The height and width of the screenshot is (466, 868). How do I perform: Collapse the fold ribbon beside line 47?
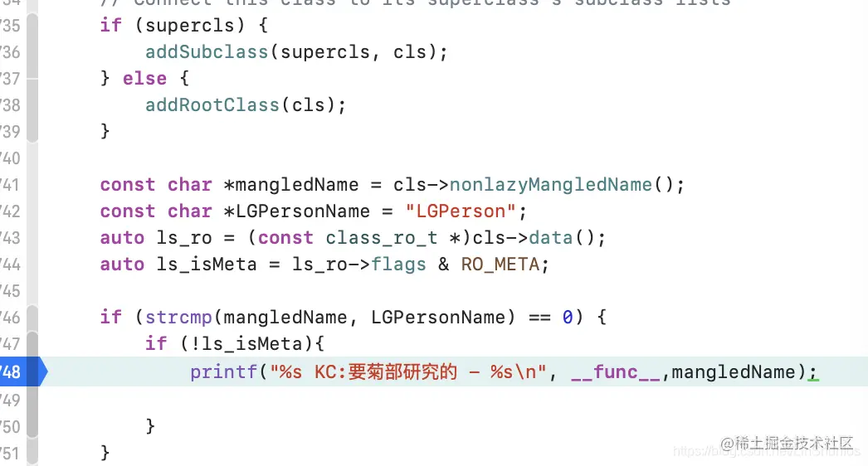(x=32, y=344)
